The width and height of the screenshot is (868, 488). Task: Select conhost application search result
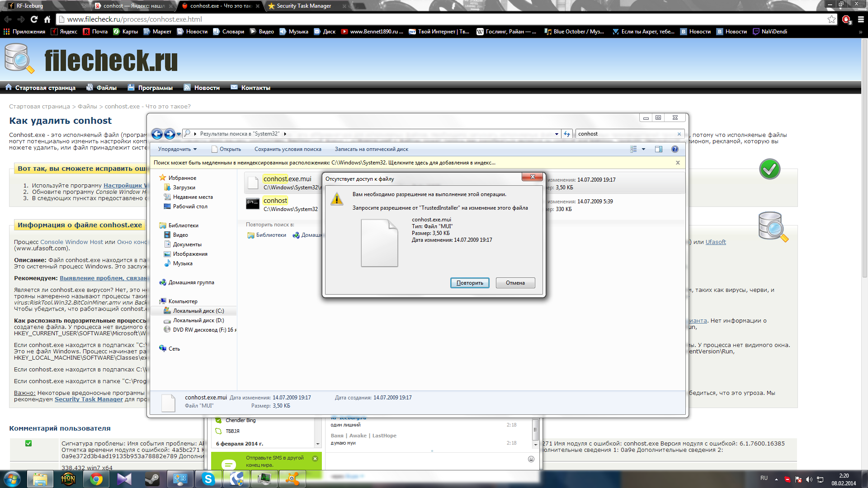tap(275, 201)
